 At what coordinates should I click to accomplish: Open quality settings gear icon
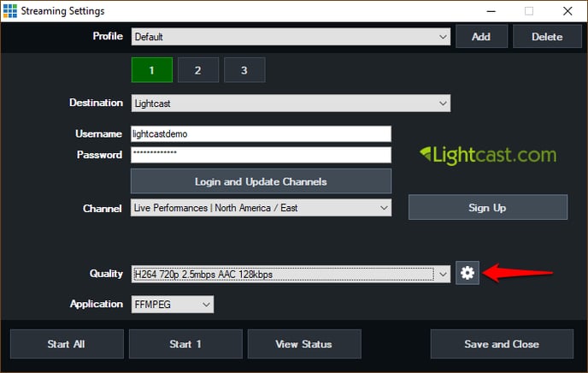click(467, 273)
